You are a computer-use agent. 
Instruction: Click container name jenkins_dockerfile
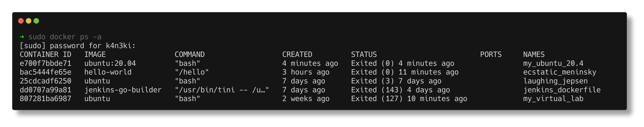point(562,90)
